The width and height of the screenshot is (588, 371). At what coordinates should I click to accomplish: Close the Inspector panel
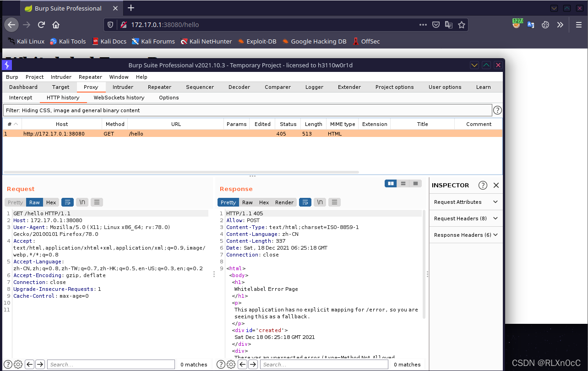point(496,185)
